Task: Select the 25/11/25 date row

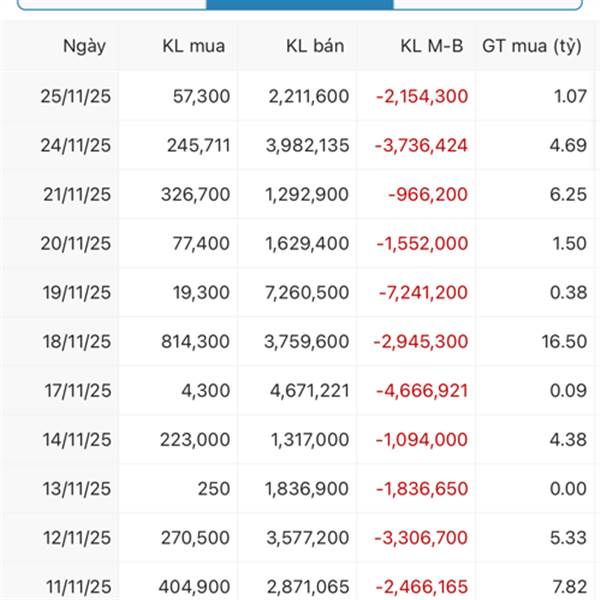Action: pyautogui.click(x=76, y=96)
